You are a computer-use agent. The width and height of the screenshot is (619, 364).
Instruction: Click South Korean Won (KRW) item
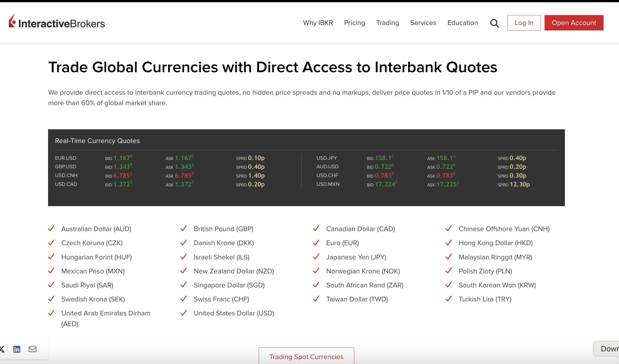click(x=497, y=285)
